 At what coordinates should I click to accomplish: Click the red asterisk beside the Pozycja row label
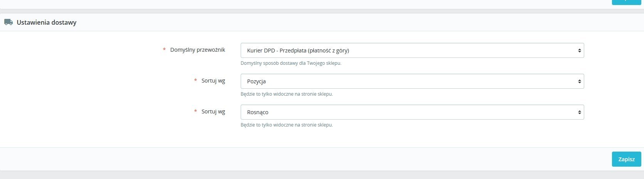pos(196,81)
